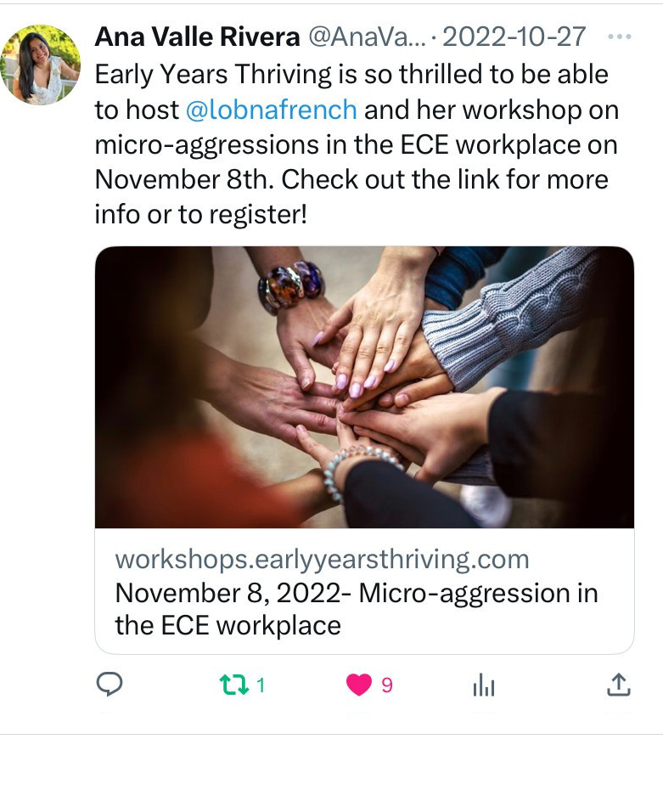Screen dimensions: 663x812
Task: Click the Ana Valle Rivera display name
Action: [197, 37]
